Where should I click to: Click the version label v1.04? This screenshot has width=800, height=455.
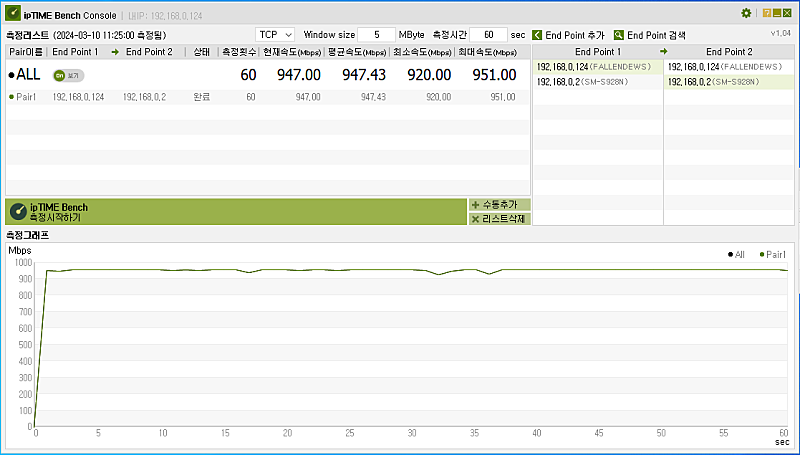(x=781, y=33)
